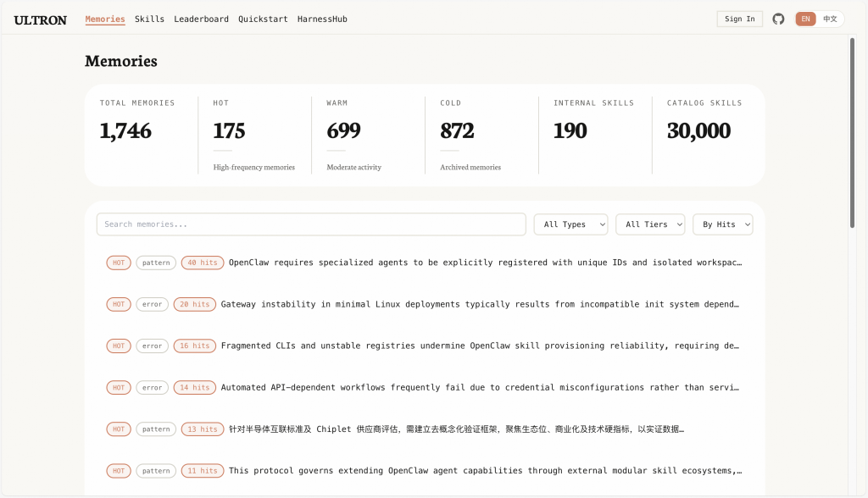This screenshot has width=868, height=498.
Task: Navigate to Quickstart
Action: [x=263, y=19]
